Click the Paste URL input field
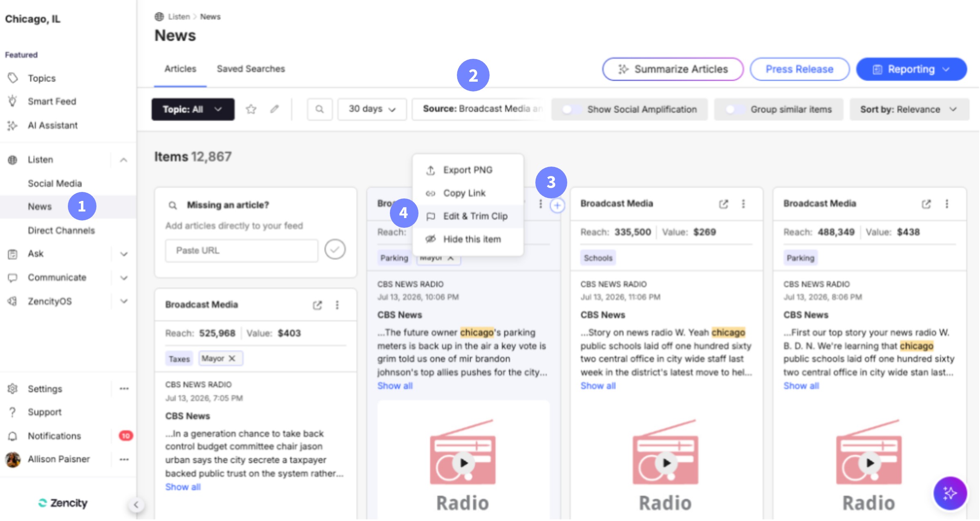The height and width of the screenshot is (521, 980). [x=242, y=250]
